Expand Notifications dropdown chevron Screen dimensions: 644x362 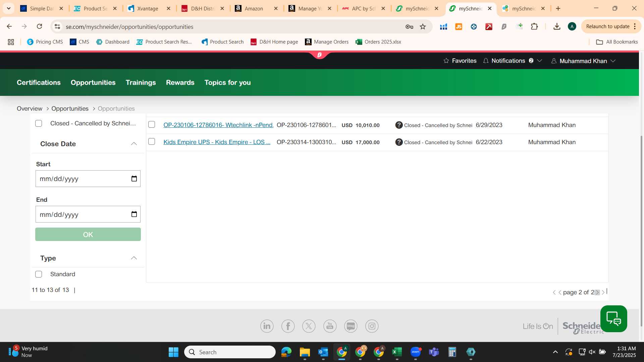coord(540,61)
